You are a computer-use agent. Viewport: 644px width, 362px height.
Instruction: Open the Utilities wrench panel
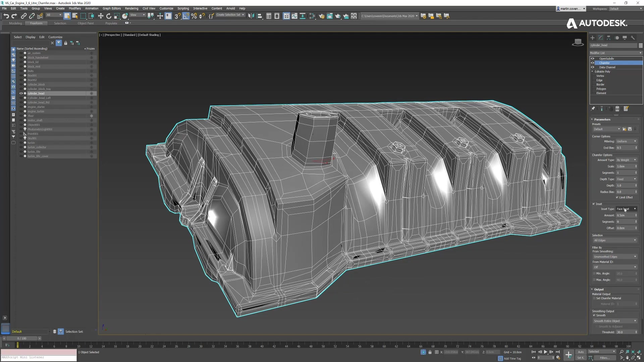pos(633,38)
